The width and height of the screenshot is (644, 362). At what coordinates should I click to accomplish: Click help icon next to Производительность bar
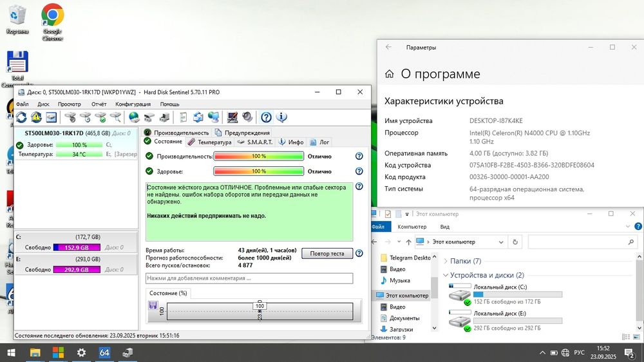pyautogui.click(x=359, y=156)
